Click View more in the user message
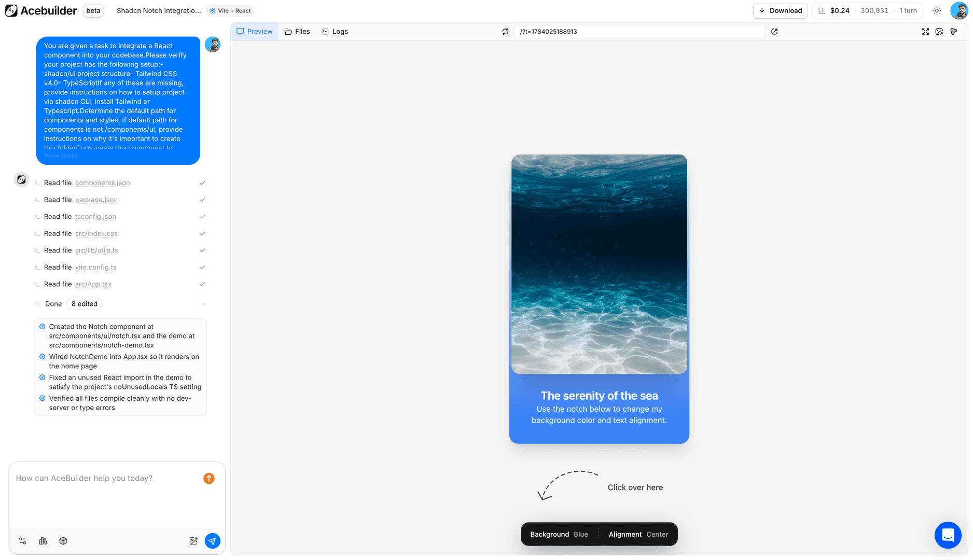The height and width of the screenshot is (560, 973). click(61, 156)
